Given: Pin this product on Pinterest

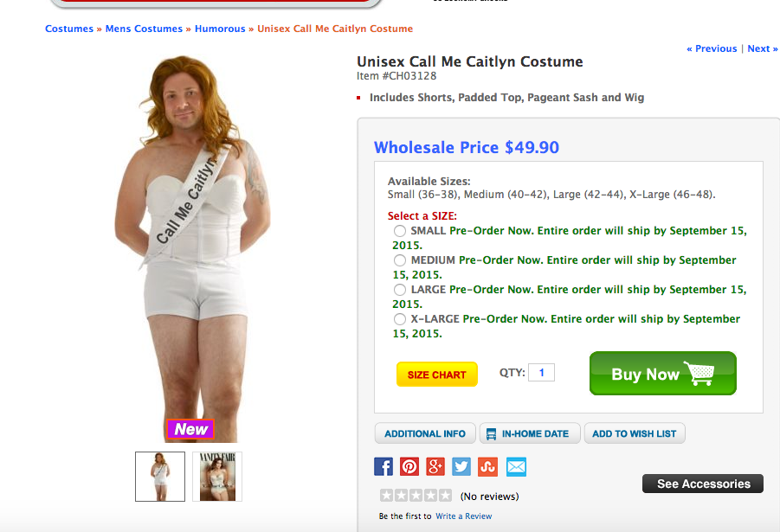Looking at the screenshot, I should tap(409, 467).
